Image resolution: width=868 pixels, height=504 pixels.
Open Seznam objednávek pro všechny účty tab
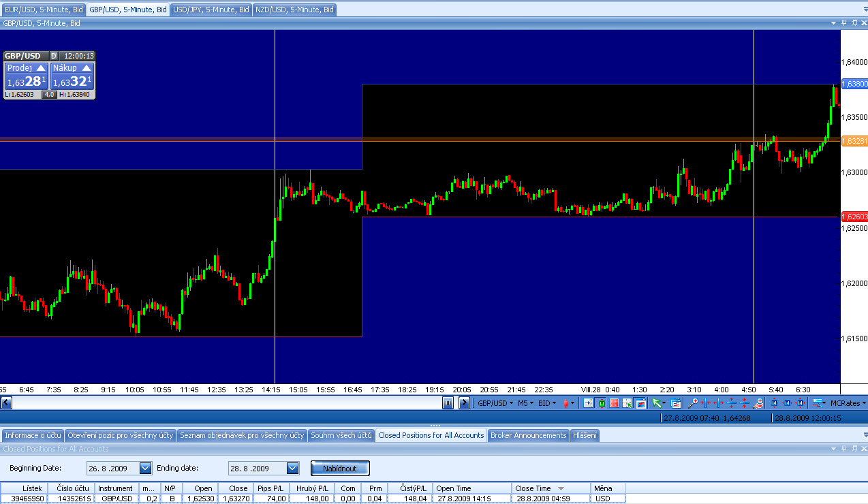(242, 435)
